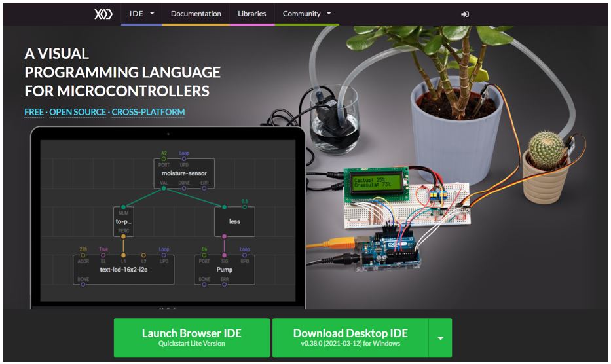This screenshot has width=611, height=364.
Task: Download the Desktop IDE for Windows
Action: tap(350, 338)
